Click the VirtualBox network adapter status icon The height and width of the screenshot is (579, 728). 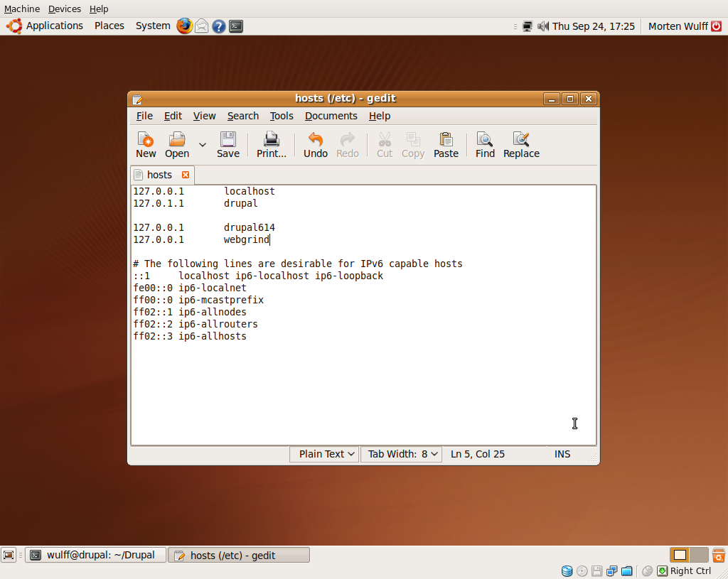pyautogui.click(x=612, y=571)
